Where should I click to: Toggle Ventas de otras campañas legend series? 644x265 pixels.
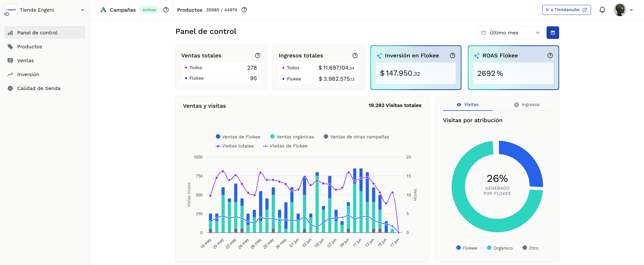[x=356, y=137]
